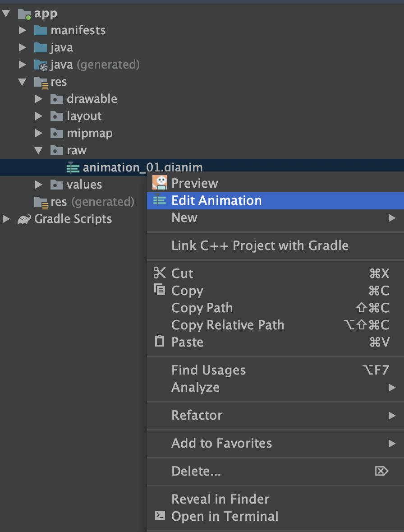Click the Preview robot icon
The width and height of the screenshot is (404, 532).
click(160, 183)
